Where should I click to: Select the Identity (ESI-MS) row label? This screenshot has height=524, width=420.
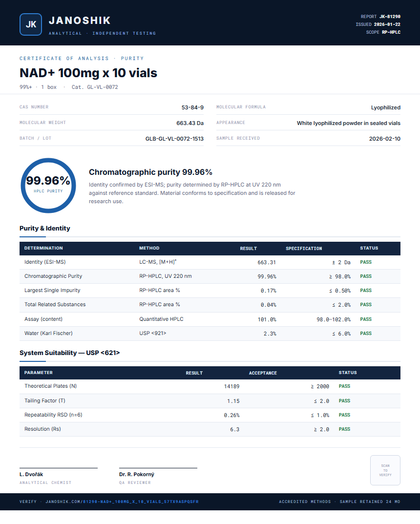45,262
